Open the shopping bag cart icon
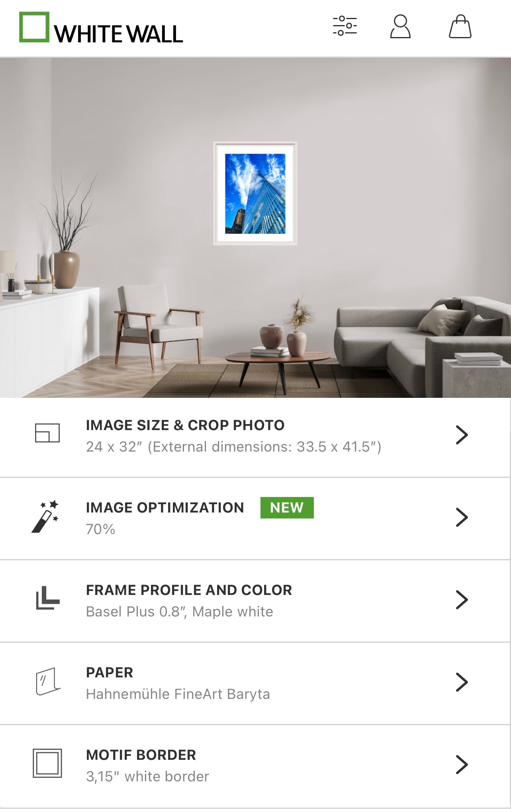The height and width of the screenshot is (812, 511). pos(460,27)
